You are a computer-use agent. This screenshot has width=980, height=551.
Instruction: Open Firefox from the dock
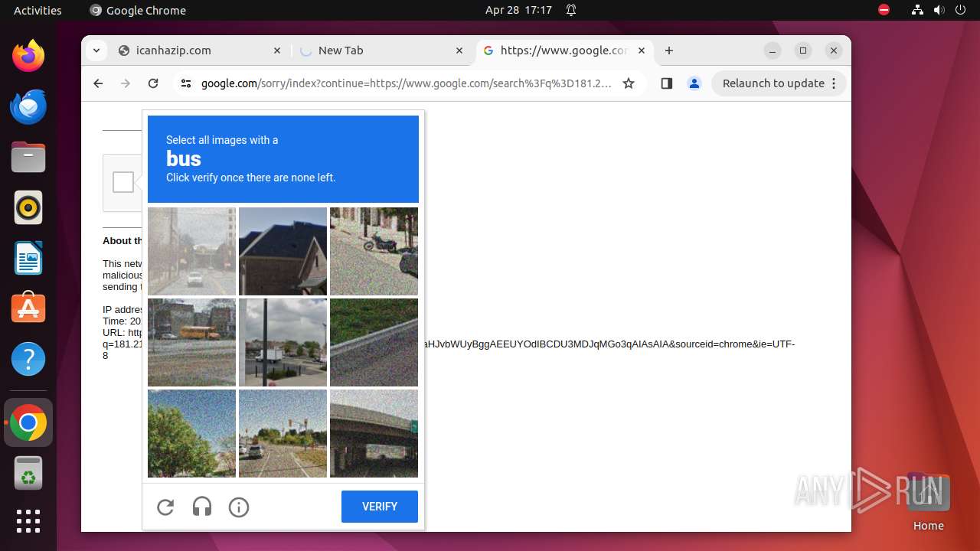[28, 56]
